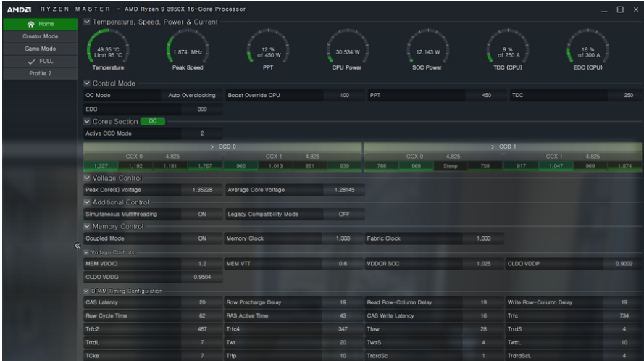Collapse the Additional Control section

pos(87,202)
